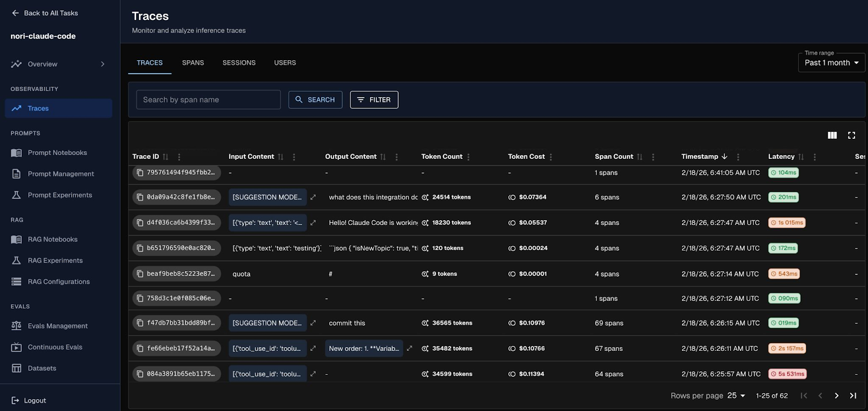Click the 5s 531ms latency badge
868x411 pixels.
coord(788,374)
